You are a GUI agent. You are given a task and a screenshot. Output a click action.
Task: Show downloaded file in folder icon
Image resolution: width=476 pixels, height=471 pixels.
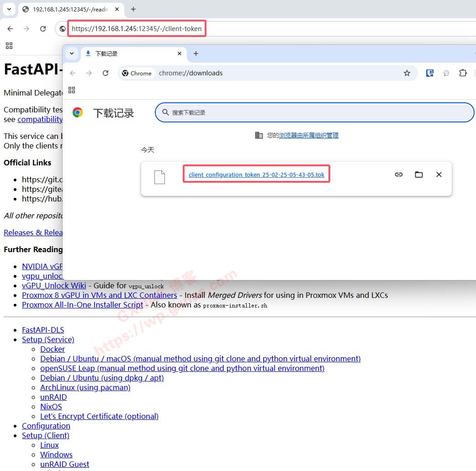[418, 175]
